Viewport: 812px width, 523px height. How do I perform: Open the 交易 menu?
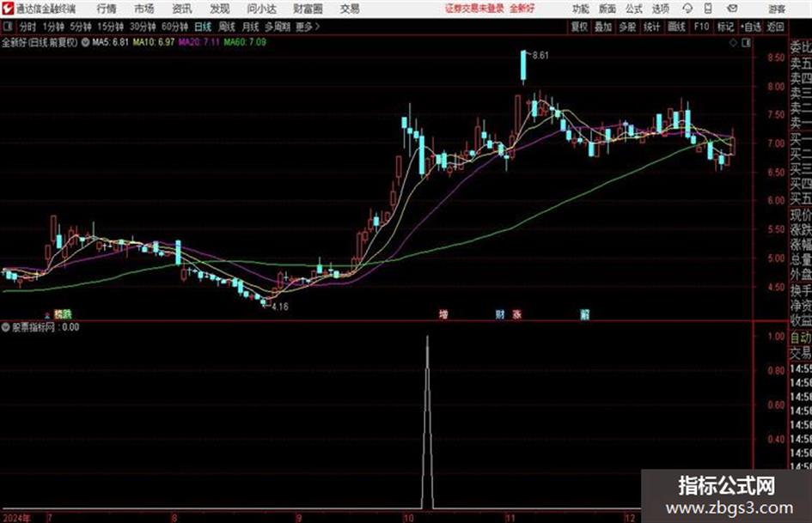coord(350,9)
